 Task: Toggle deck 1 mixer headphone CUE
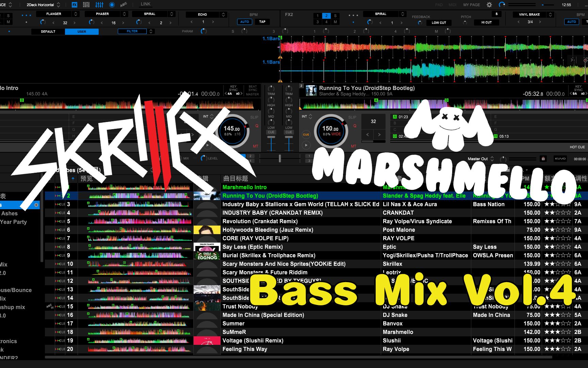pyautogui.click(x=271, y=132)
